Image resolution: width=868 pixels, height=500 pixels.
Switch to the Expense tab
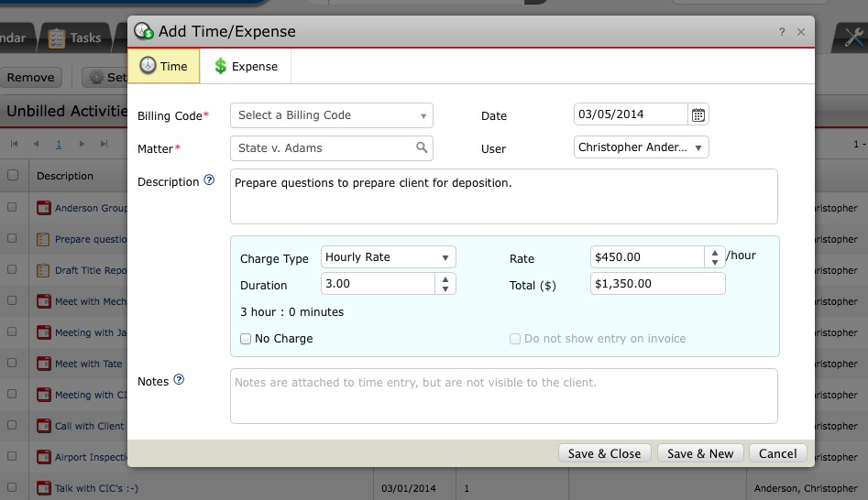[x=246, y=66]
